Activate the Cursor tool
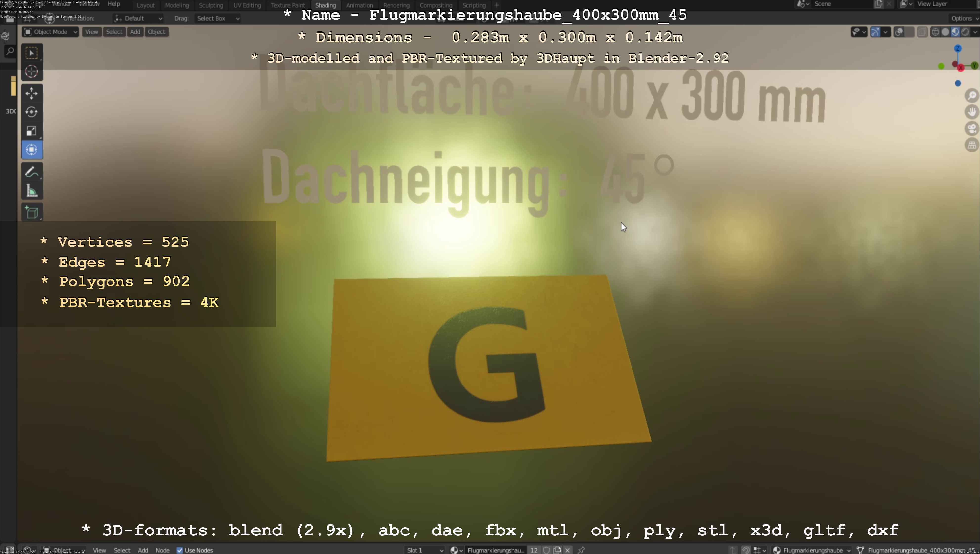 tap(32, 72)
